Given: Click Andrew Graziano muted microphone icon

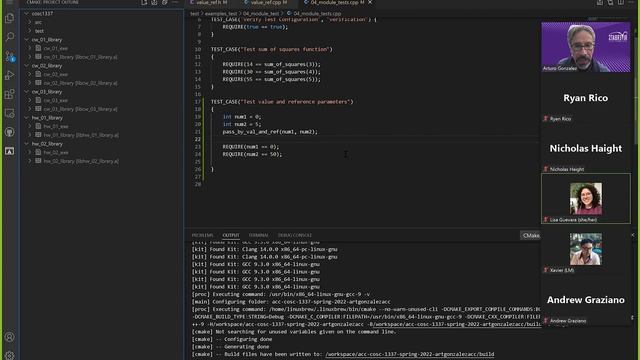Looking at the screenshot, I should (545, 320).
